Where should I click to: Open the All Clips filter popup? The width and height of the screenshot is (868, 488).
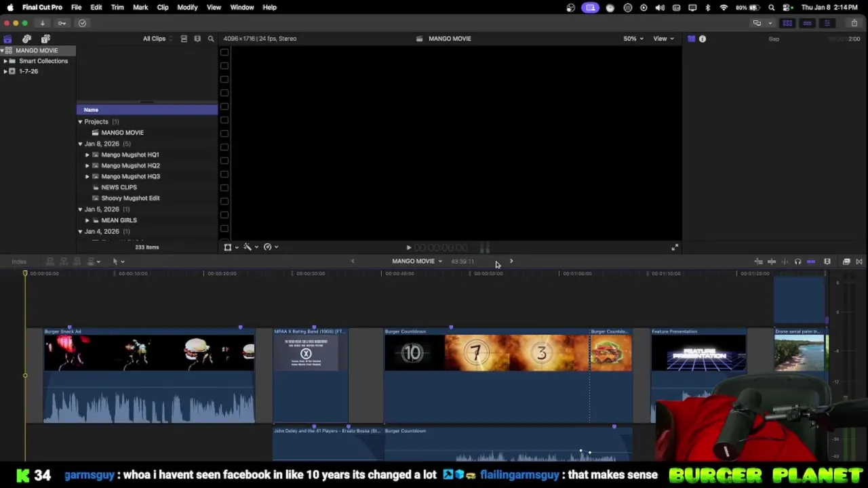click(157, 39)
